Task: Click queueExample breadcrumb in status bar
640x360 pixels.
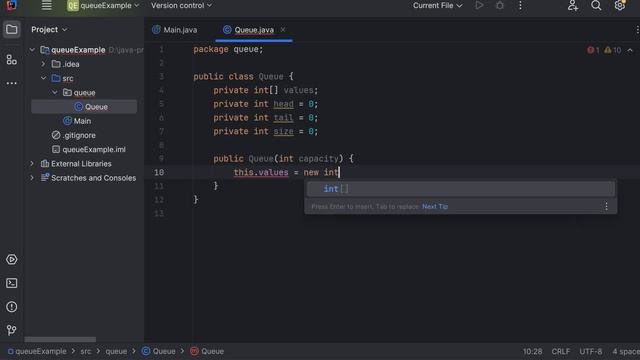Action: tap(37, 351)
